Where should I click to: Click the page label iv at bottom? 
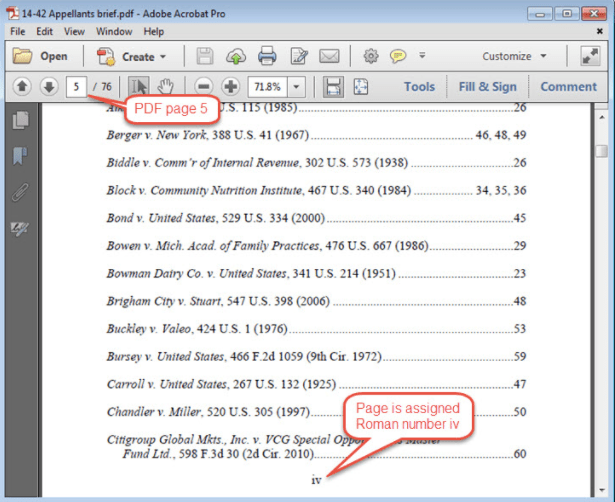316,480
